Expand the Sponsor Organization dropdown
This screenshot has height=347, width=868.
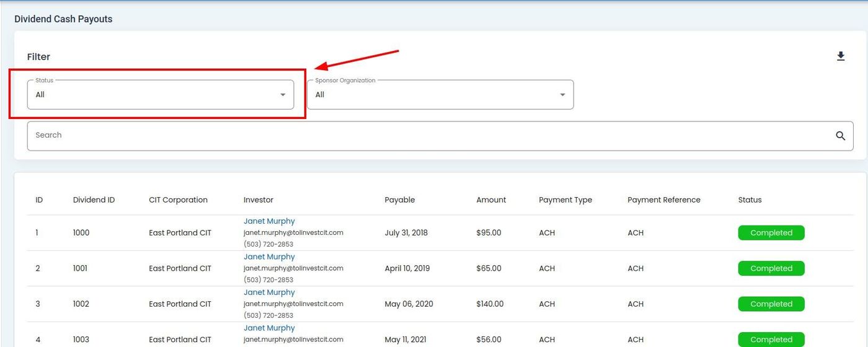click(440, 95)
